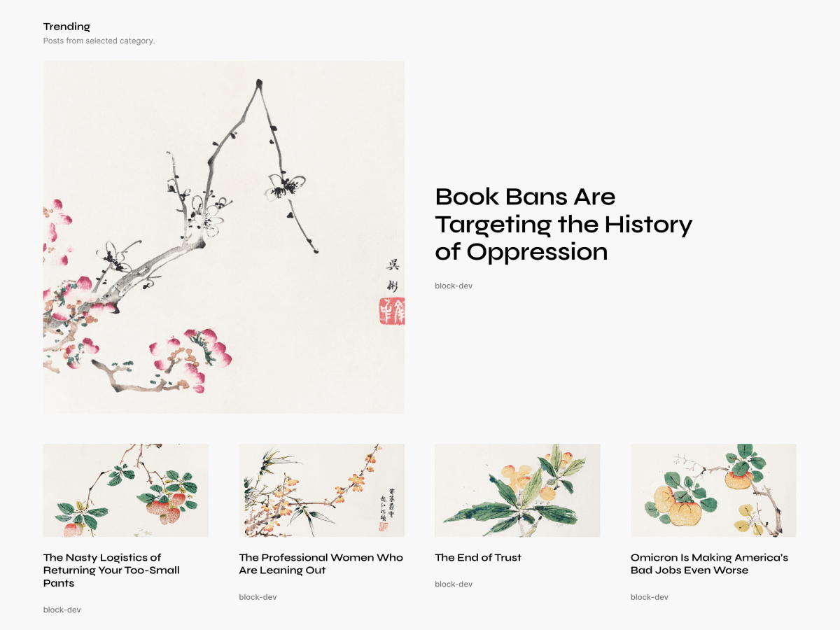Image resolution: width=840 pixels, height=630 pixels.
Task: Open the featured plum blossom painting image
Action: click(x=223, y=237)
